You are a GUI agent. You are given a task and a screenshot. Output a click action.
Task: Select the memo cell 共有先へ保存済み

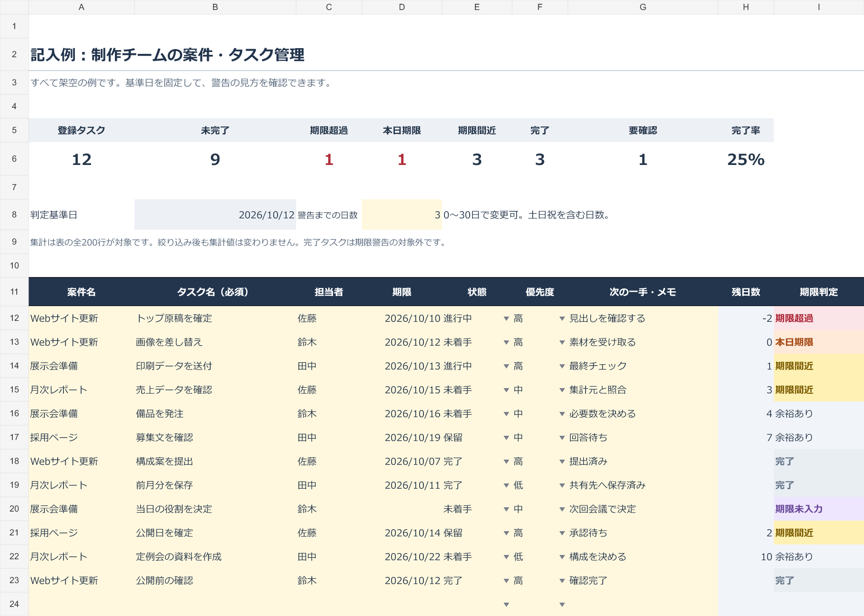click(643, 485)
